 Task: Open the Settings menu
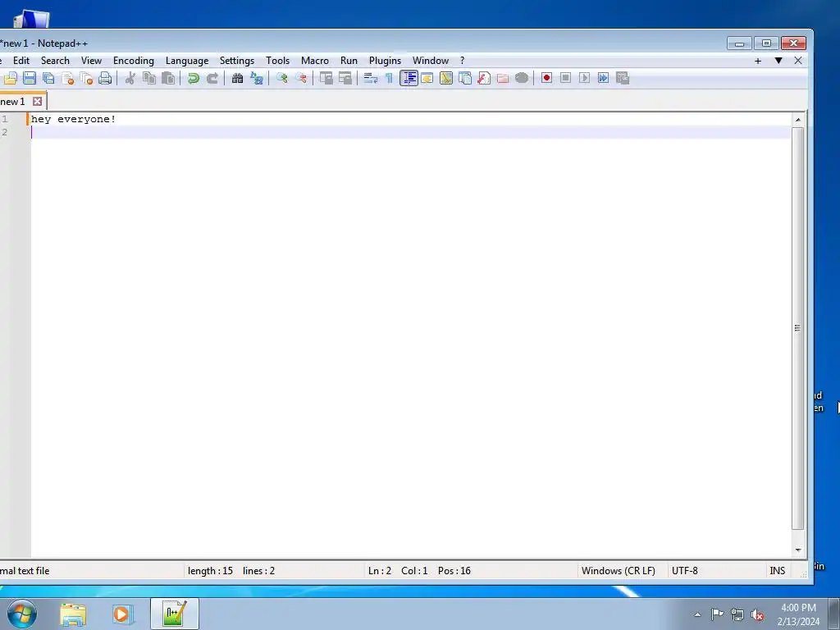(237, 61)
